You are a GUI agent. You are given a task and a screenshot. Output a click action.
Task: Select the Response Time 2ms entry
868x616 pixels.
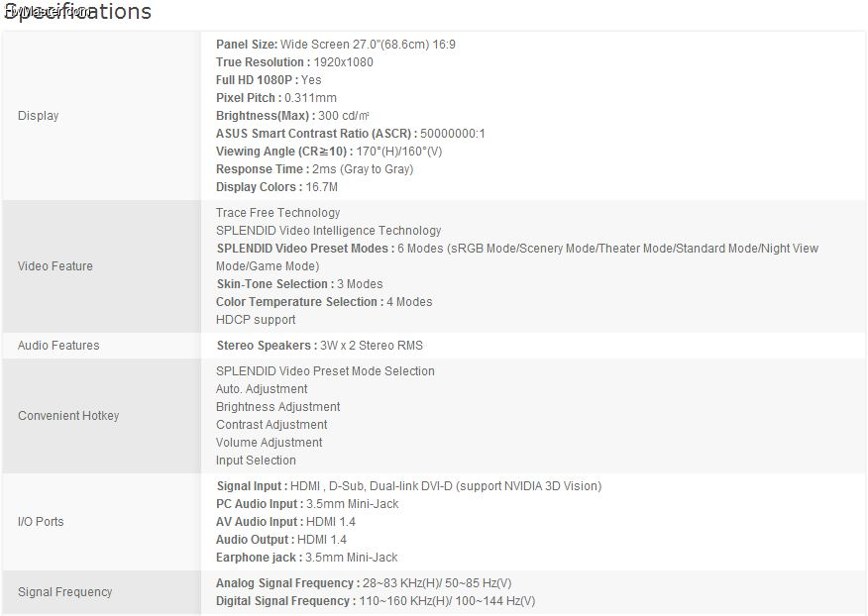click(x=314, y=169)
